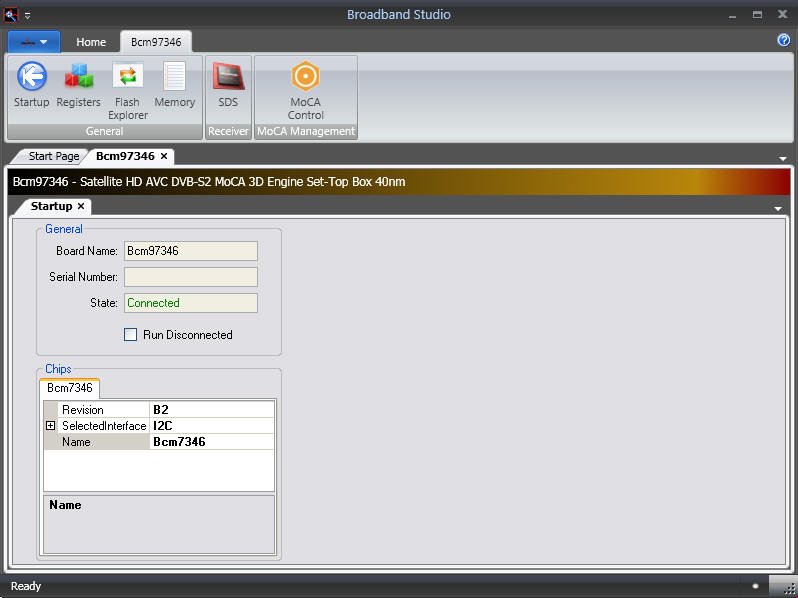Click the app icon in title bar
798x598 pixels.
[11, 14]
